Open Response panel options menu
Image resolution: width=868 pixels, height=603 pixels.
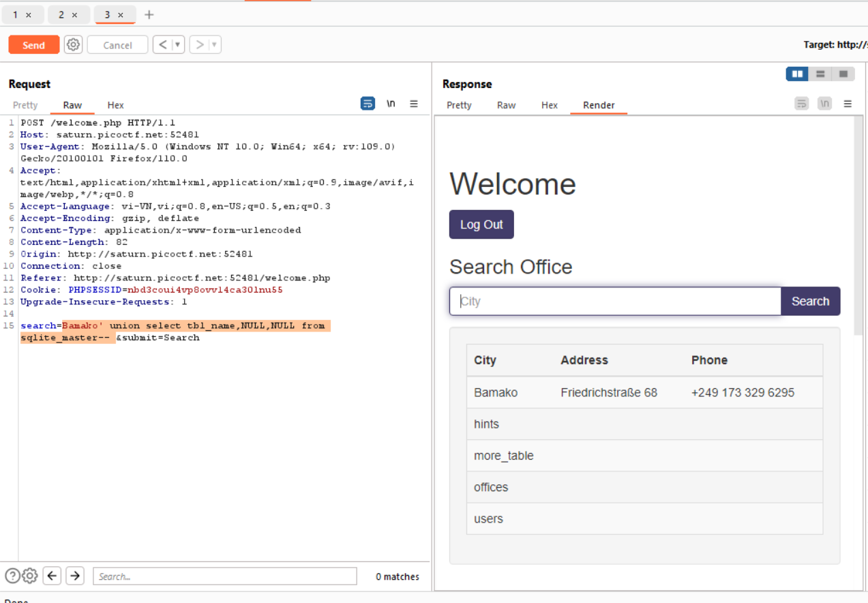[848, 104]
